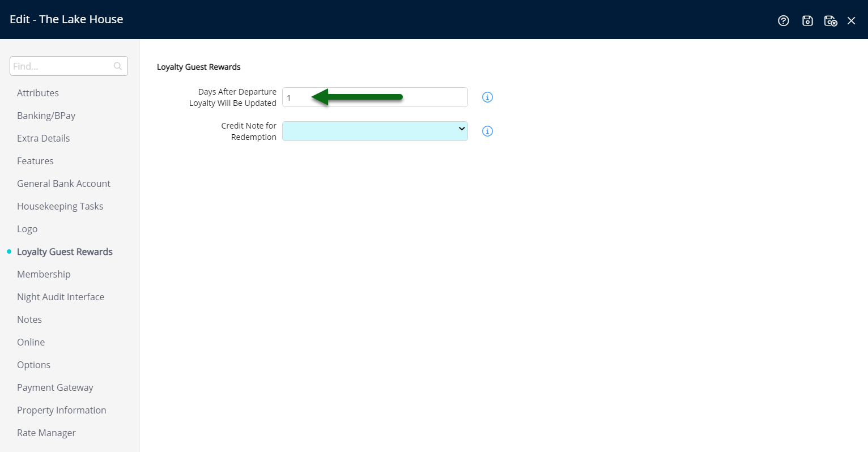Click the magnifying glass in the Find box
The width and height of the screenshot is (868, 452).
tap(117, 66)
